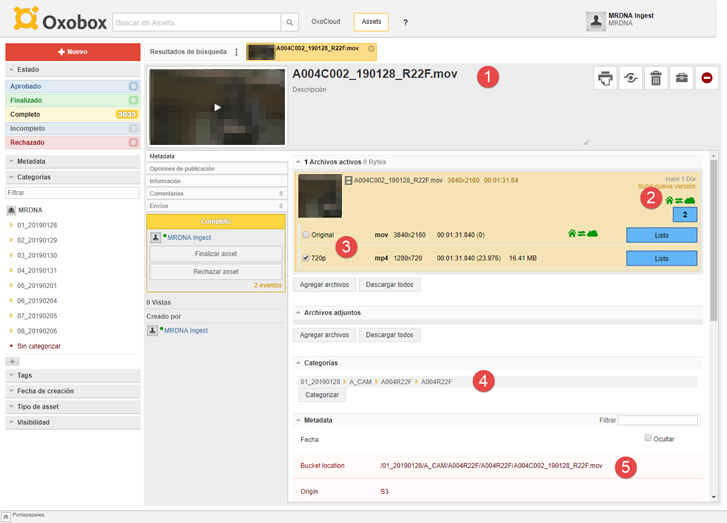Viewport: 727px width, 523px height.
Task: Click Listo button for 720p row
Action: (x=662, y=259)
